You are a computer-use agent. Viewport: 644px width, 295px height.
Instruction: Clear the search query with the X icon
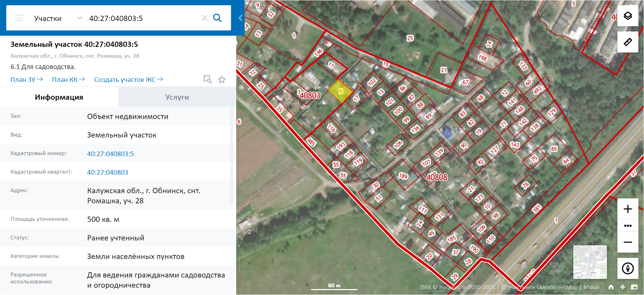205,18
